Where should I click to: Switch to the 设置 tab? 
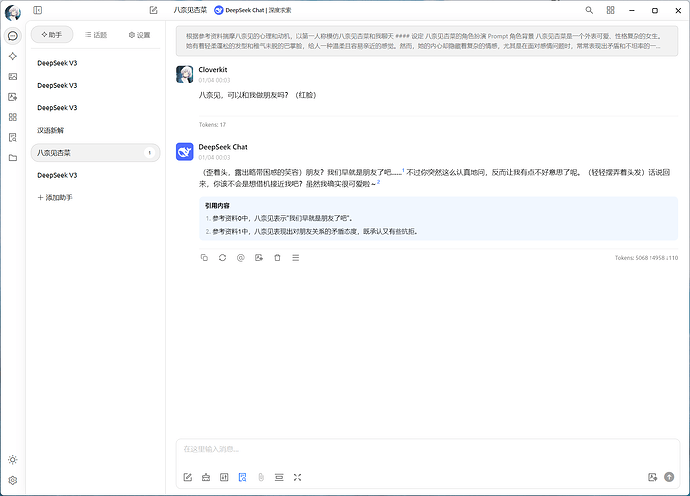(x=139, y=35)
